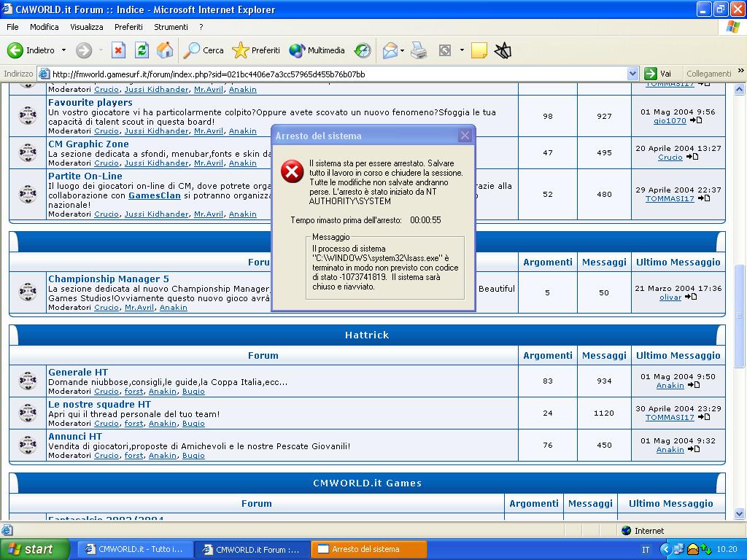
Task: Expand the Collegamenti links chevron
Action: [741, 71]
